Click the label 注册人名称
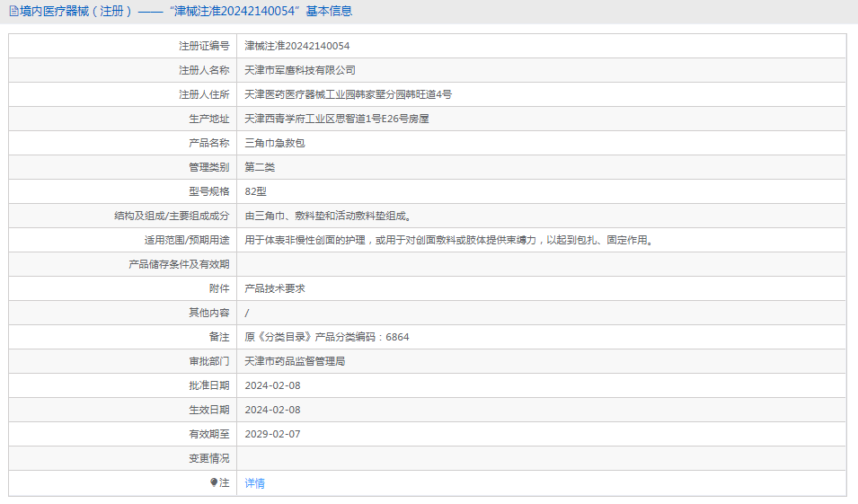Screen dimensions: 858x504 click(x=204, y=70)
